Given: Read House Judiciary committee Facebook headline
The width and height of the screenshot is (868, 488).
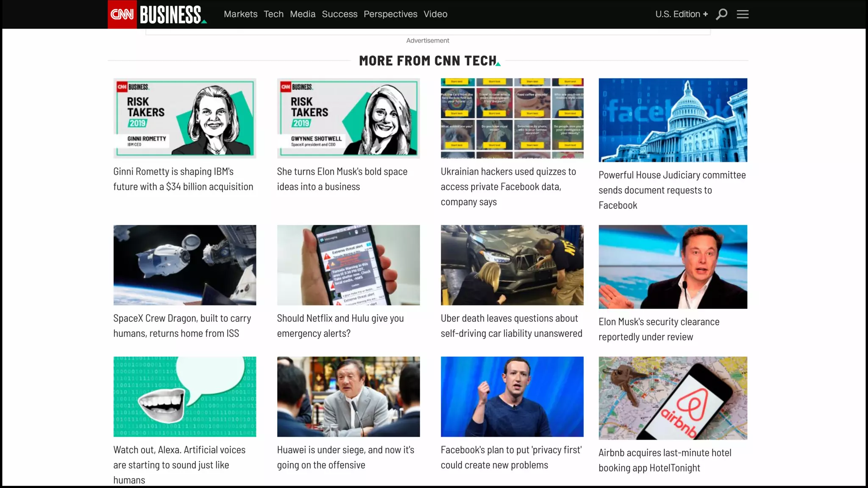Looking at the screenshot, I should pos(672,190).
